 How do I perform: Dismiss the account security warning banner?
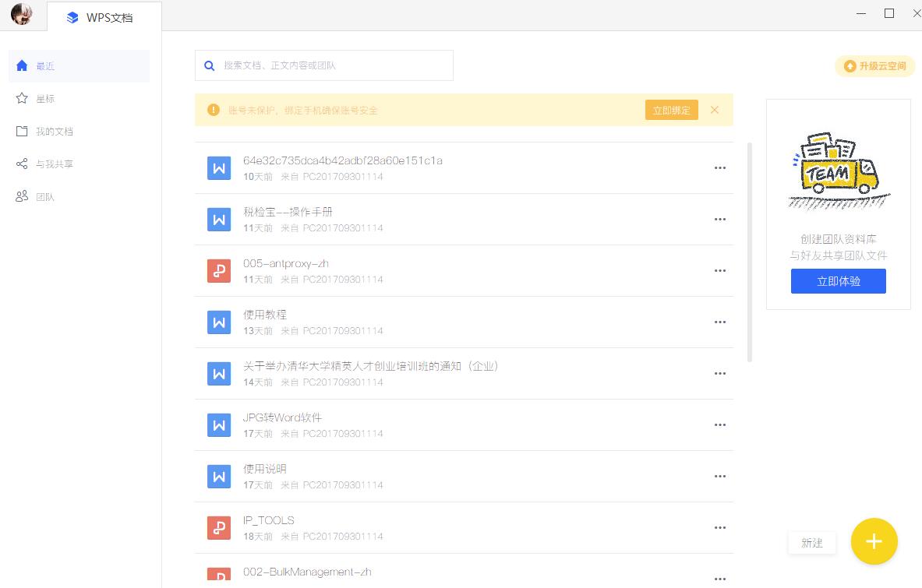[x=715, y=110]
